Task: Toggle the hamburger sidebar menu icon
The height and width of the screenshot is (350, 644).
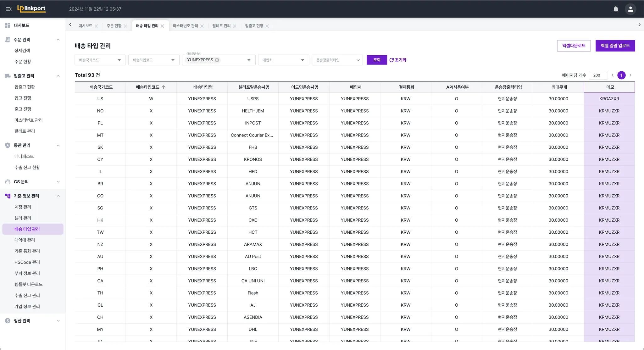Action: [x=9, y=9]
